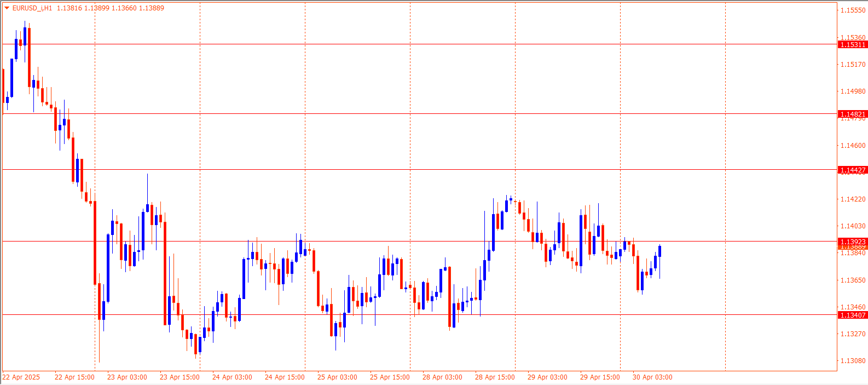The width and height of the screenshot is (868, 385).
Task: Click the 1.14030 price scale value
Action: [853, 226]
